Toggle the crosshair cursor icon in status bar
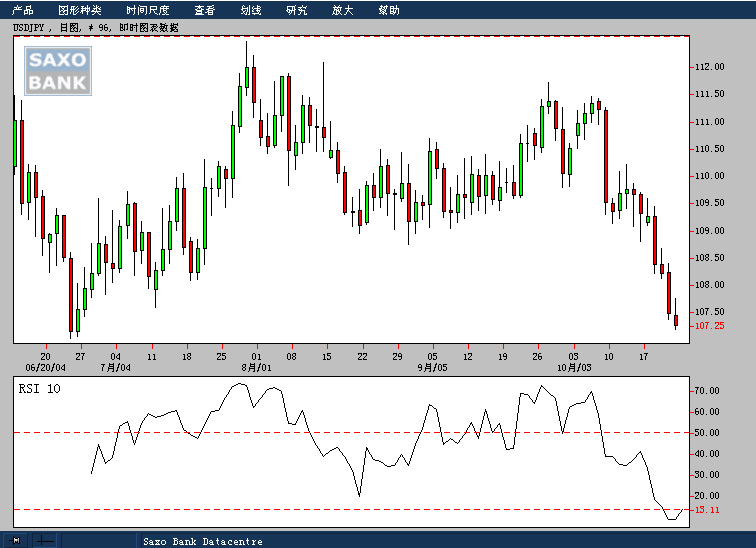 point(45,540)
